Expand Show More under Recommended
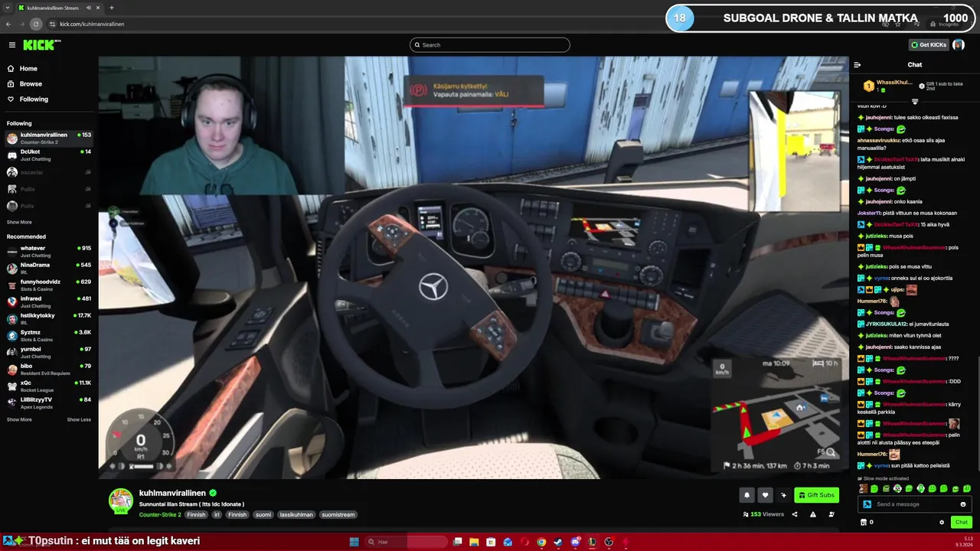Image resolution: width=980 pixels, height=551 pixels. click(x=19, y=419)
